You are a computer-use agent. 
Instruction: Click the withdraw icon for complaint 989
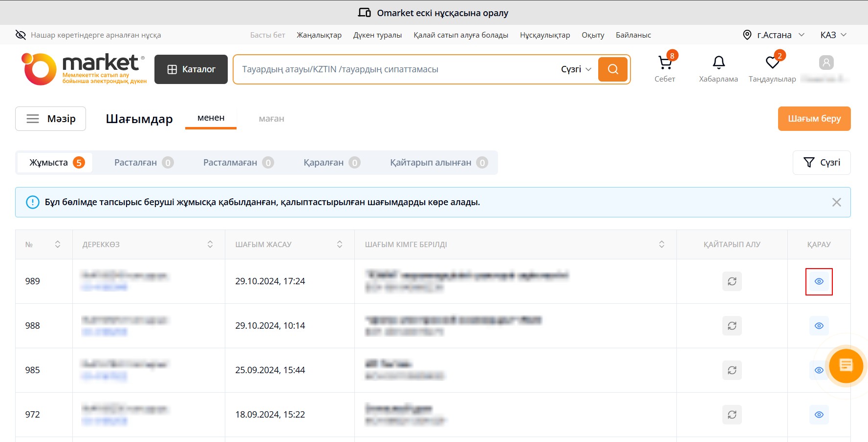(732, 281)
